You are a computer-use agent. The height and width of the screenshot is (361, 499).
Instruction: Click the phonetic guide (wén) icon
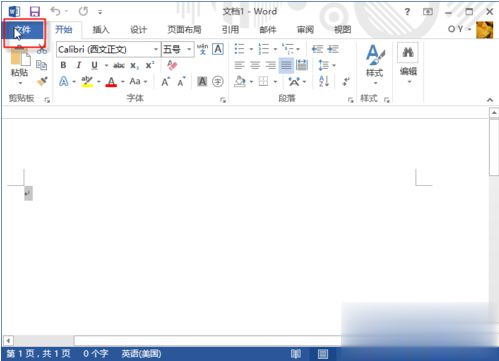pyautogui.click(x=202, y=49)
